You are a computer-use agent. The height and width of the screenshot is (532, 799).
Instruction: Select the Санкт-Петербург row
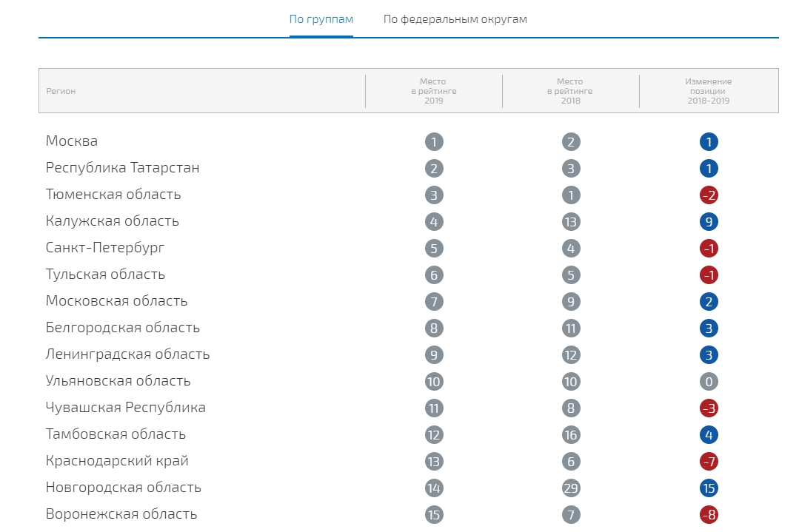pos(409,248)
